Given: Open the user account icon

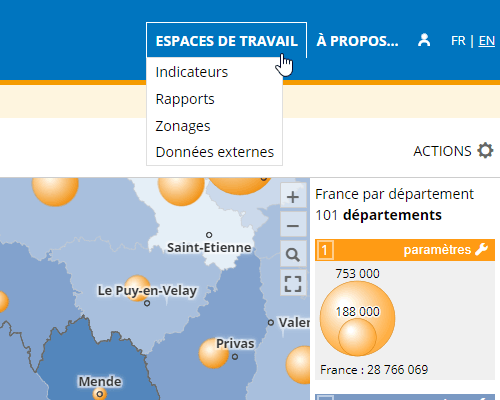Looking at the screenshot, I should pos(424,41).
